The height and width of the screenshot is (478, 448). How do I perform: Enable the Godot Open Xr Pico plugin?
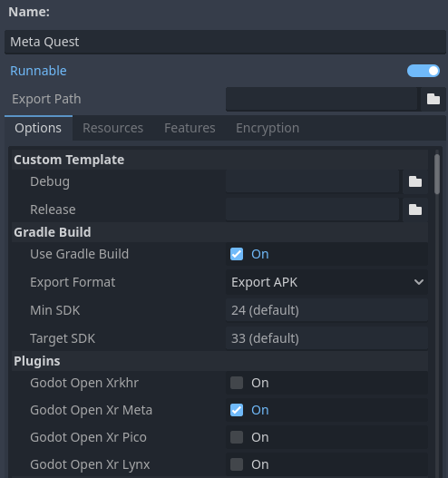(x=237, y=437)
